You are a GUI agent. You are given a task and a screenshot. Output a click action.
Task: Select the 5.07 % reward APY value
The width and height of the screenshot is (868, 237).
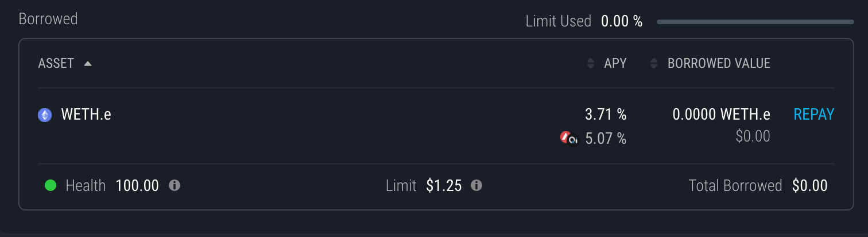606,139
